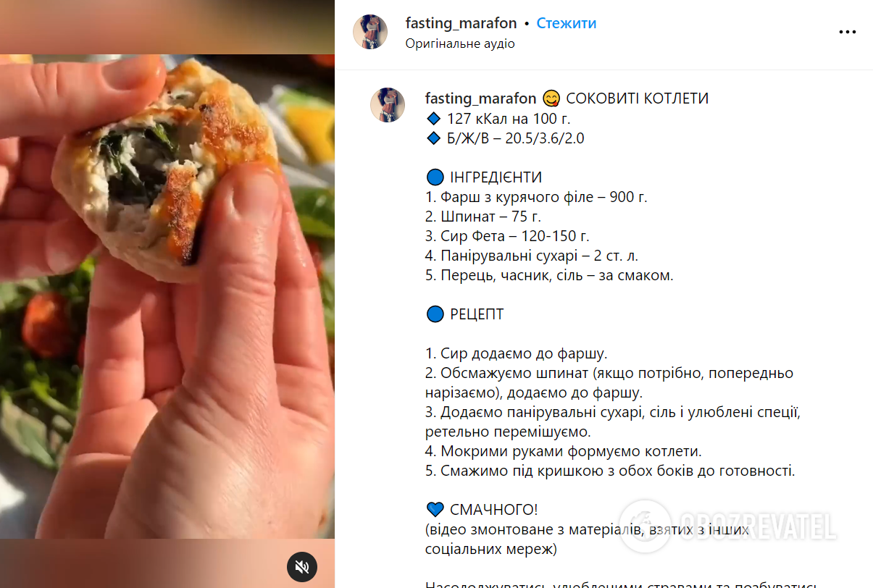
Task: Select the OBOZREVATEL watermark logo
Action: tap(727, 526)
